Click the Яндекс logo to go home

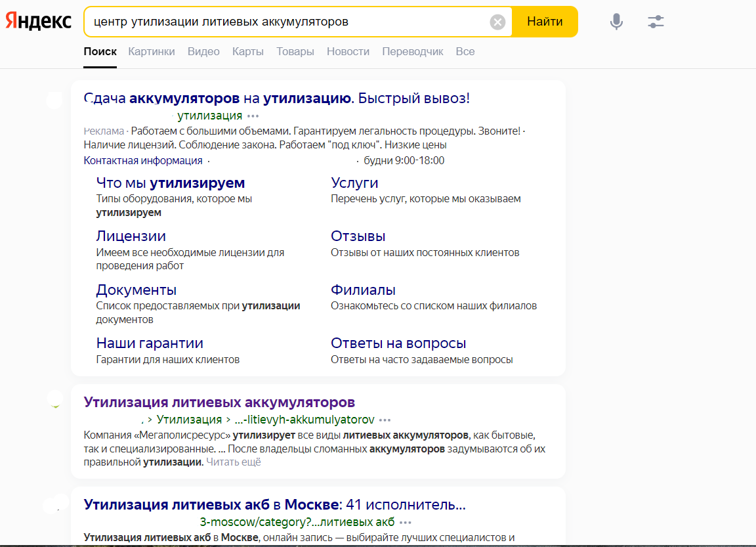click(37, 20)
